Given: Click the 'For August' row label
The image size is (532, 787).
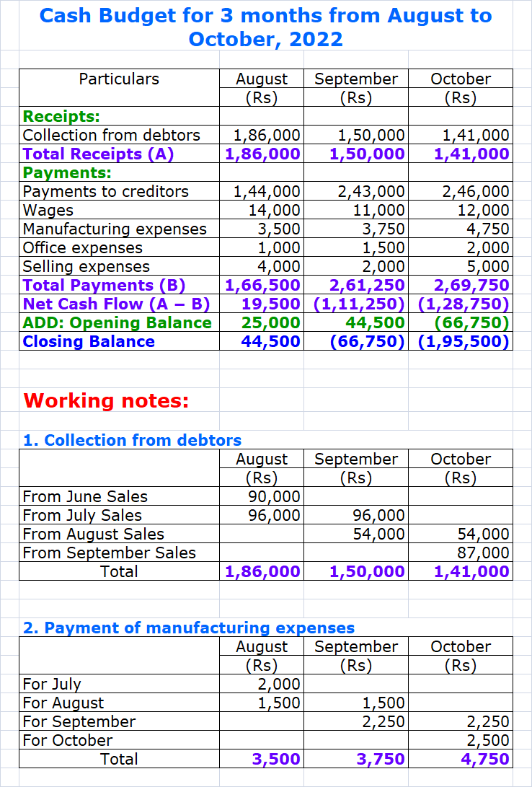Looking at the screenshot, I should click(x=63, y=703).
